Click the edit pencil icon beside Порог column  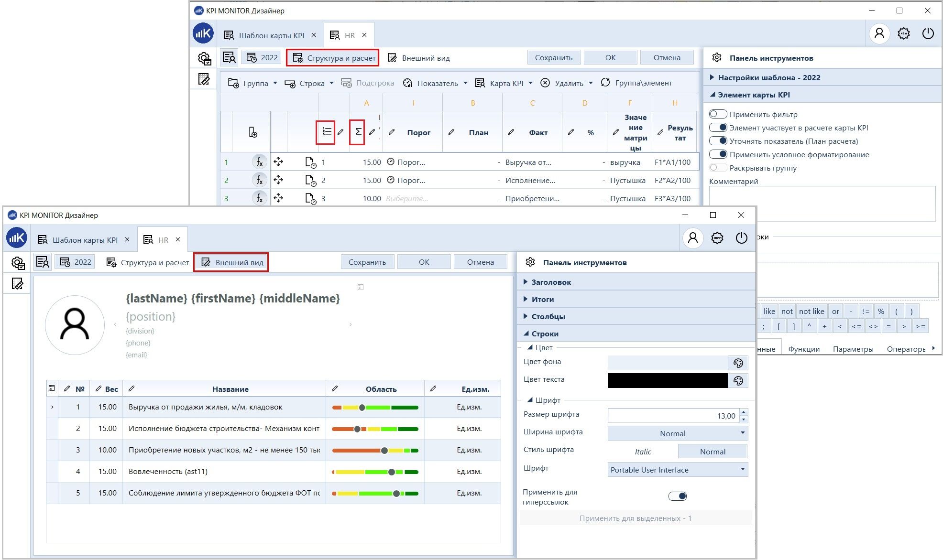pyautogui.click(x=392, y=132)
